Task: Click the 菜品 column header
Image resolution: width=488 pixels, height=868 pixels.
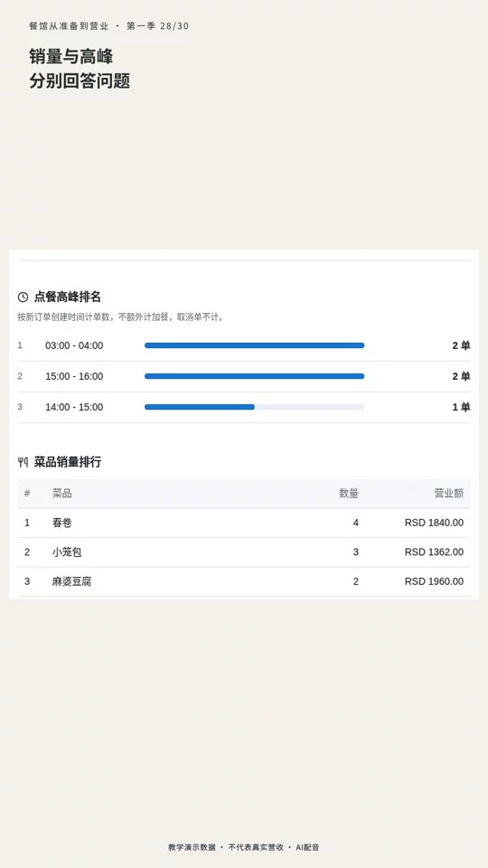Action: [x=62, y=494]
